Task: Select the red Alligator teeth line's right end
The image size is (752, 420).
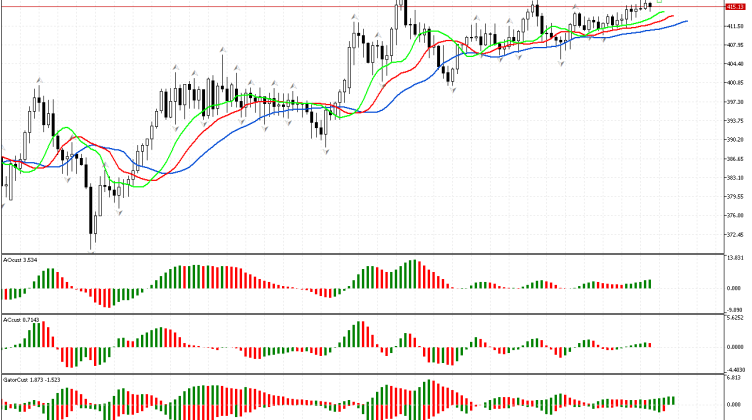Action: click(x=673, y=16)
